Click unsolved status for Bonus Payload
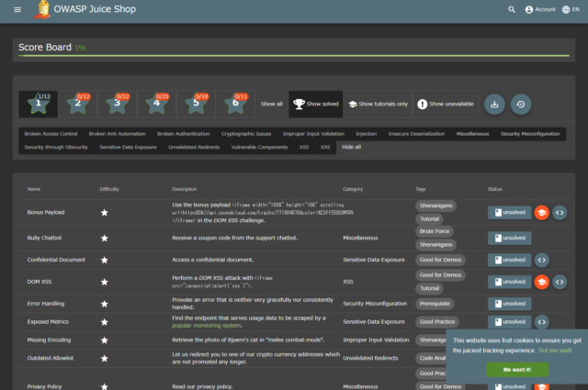Viewport: 588px width, 390px height. pyautogui.click(x=510, y=212)
